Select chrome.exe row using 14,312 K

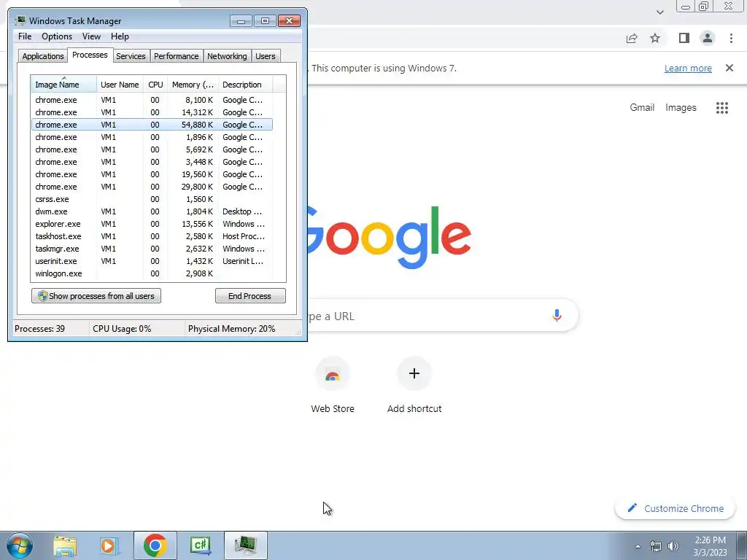coord(152,112)
